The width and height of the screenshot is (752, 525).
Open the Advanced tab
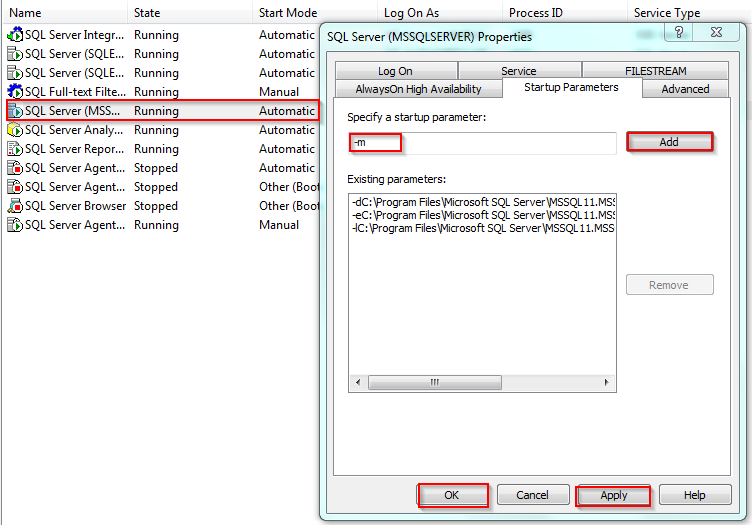[685, 89]
